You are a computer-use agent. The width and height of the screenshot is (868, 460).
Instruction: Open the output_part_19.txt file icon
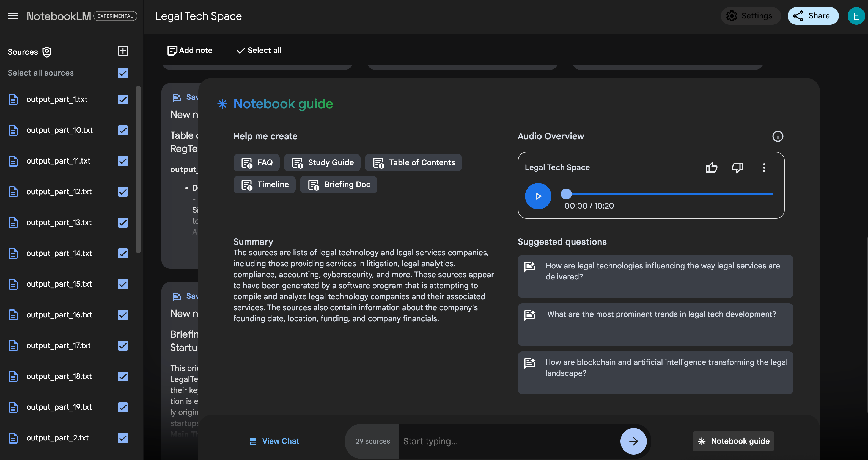[x=13, y=407]
